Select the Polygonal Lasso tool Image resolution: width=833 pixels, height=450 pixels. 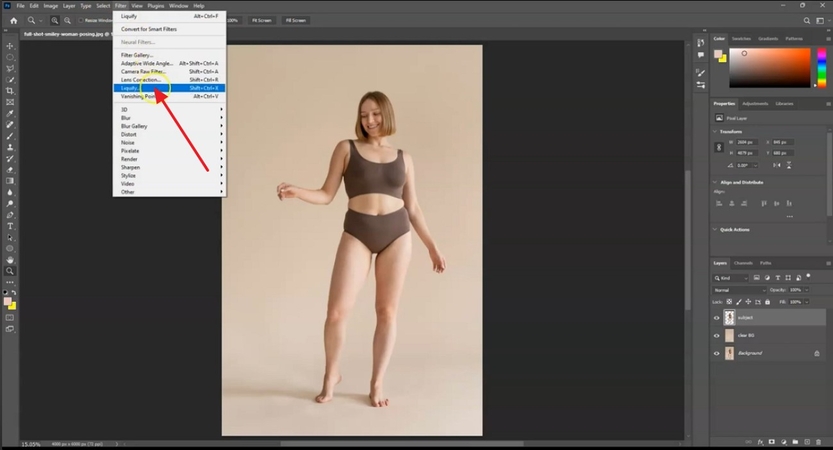[x=10, y=68]
